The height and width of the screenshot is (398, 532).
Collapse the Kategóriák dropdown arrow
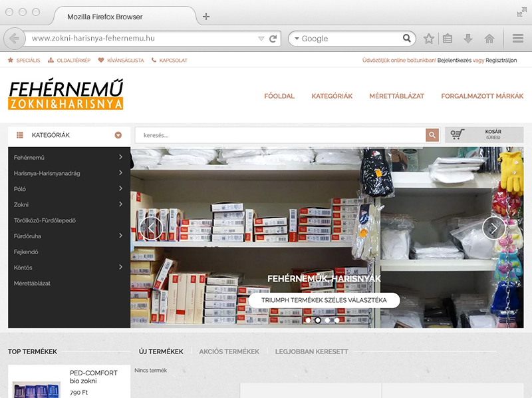coord(118,135)
